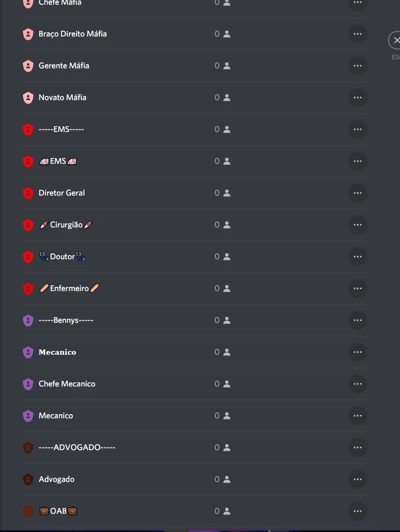View members icon for Novato Máfia role

click(227, 98)
